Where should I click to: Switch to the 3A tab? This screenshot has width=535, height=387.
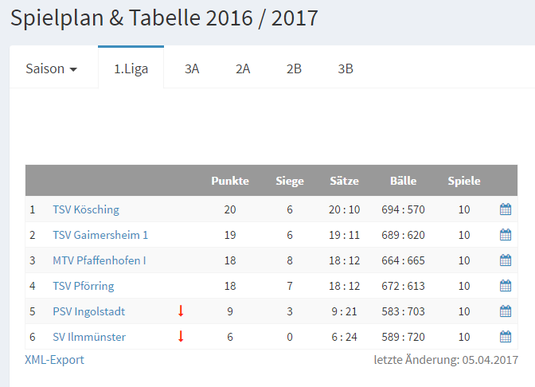[x=192, y=69]
